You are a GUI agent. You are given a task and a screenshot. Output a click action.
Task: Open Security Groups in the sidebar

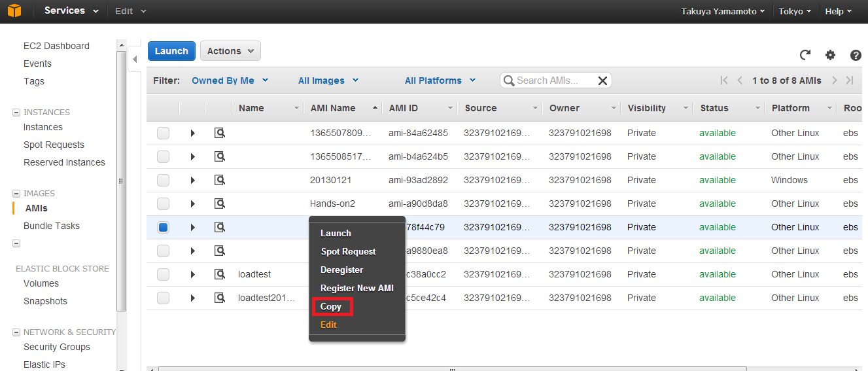tap(57, 347)
